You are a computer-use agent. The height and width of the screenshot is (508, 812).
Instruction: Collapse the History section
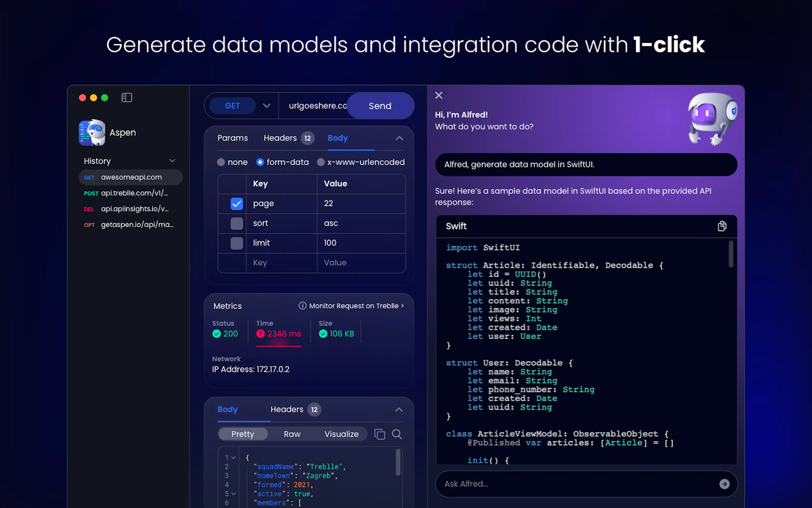pyautogui.click(x=172, y=161)
